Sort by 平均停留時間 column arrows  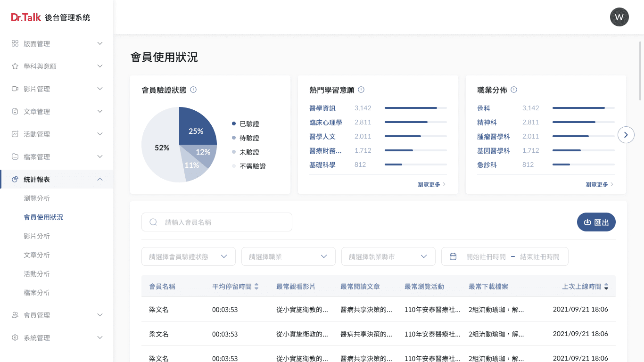pos(256,287)
